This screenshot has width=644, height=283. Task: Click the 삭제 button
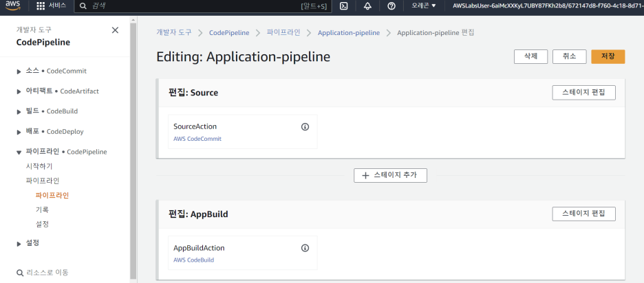pos(530,56)
